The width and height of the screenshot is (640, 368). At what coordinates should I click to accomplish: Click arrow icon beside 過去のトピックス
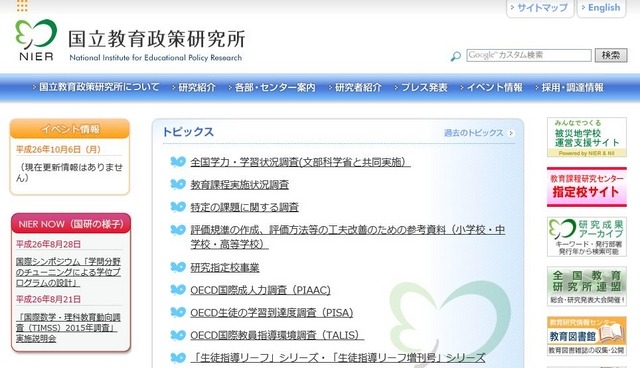click(511, 133)
